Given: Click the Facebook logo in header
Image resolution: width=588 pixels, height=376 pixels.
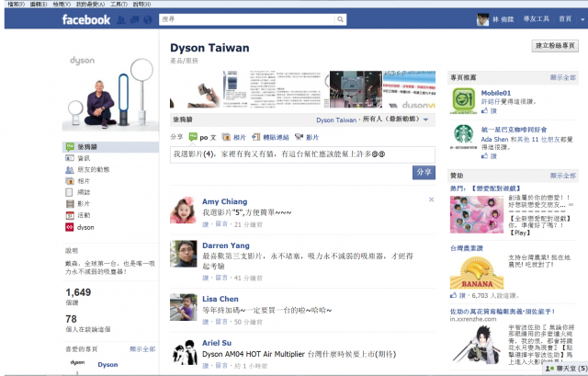Looking at the screenshot, I should 85,19.
